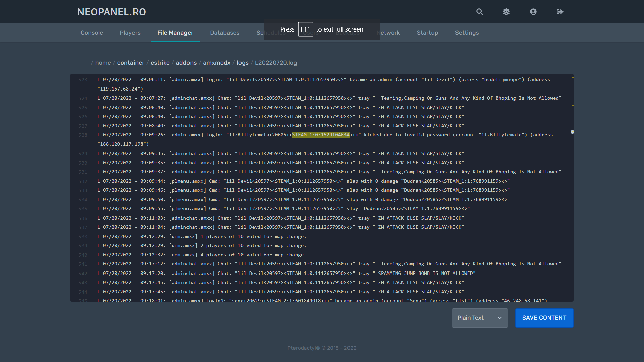Click the File Manager tab

pos(175,33)
